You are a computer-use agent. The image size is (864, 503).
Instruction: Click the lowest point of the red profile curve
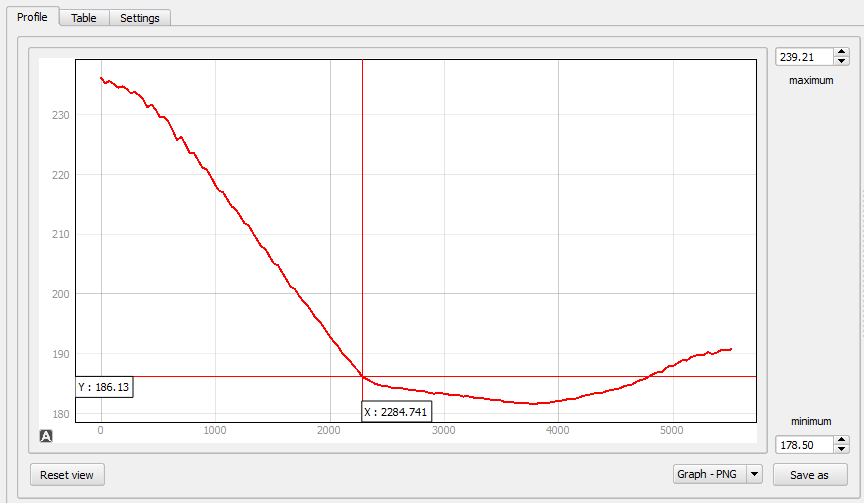click(534, 404)
